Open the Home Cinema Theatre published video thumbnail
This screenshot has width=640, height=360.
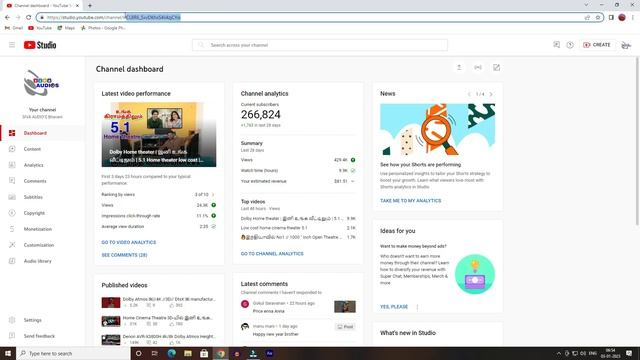(x=111, y=321)
